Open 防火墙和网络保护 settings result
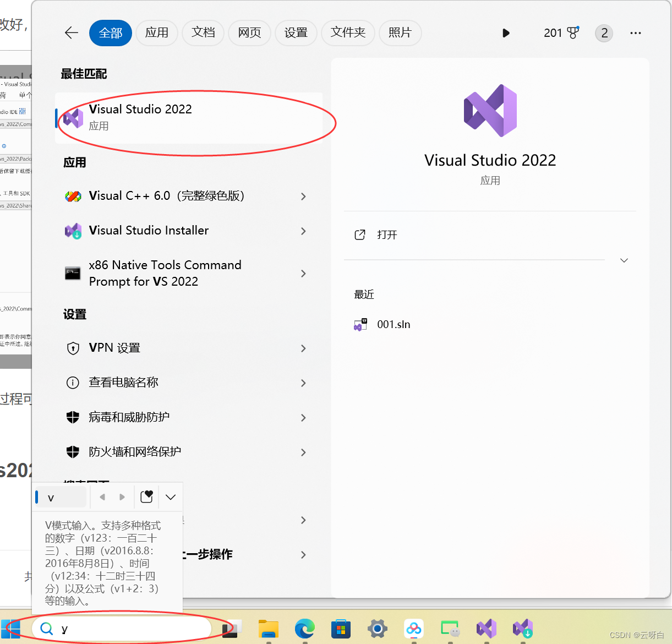 click(189, 452)
